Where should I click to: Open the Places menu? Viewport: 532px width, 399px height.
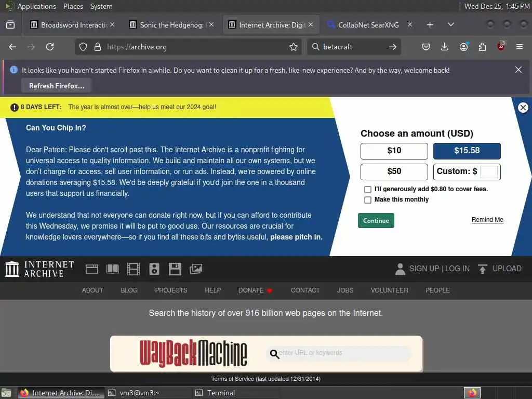point(73,6)
